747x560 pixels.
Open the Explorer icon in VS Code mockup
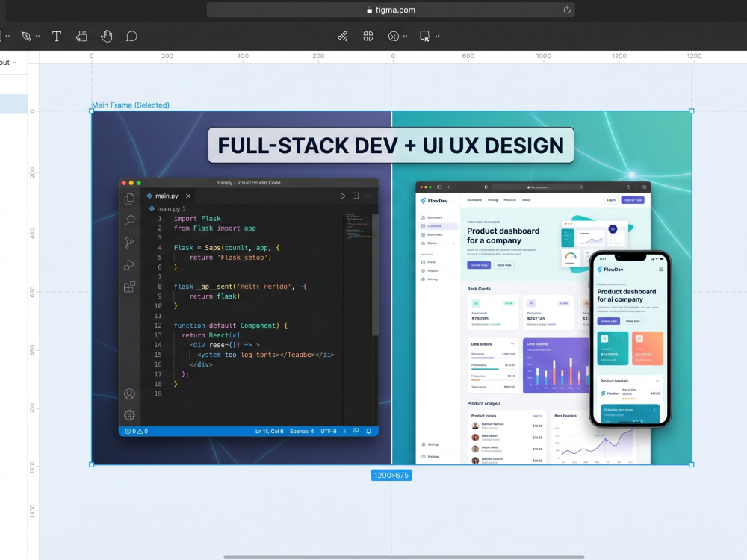coord(129,199)
